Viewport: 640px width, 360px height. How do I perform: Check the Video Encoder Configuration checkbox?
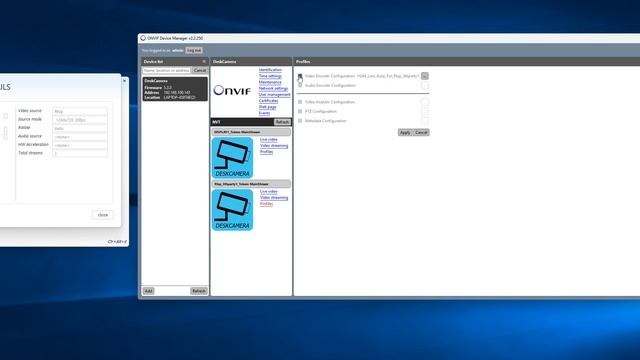point(300,76)
